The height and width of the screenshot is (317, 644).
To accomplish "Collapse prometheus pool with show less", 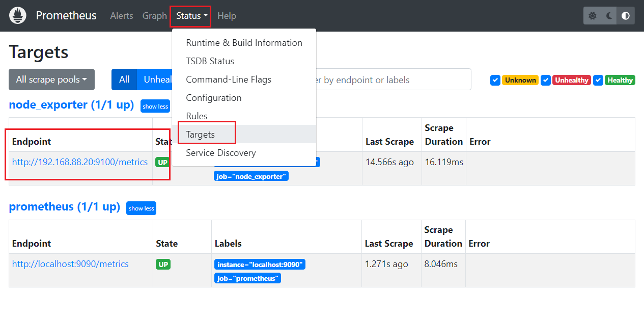I will click(x=141, y=208).
